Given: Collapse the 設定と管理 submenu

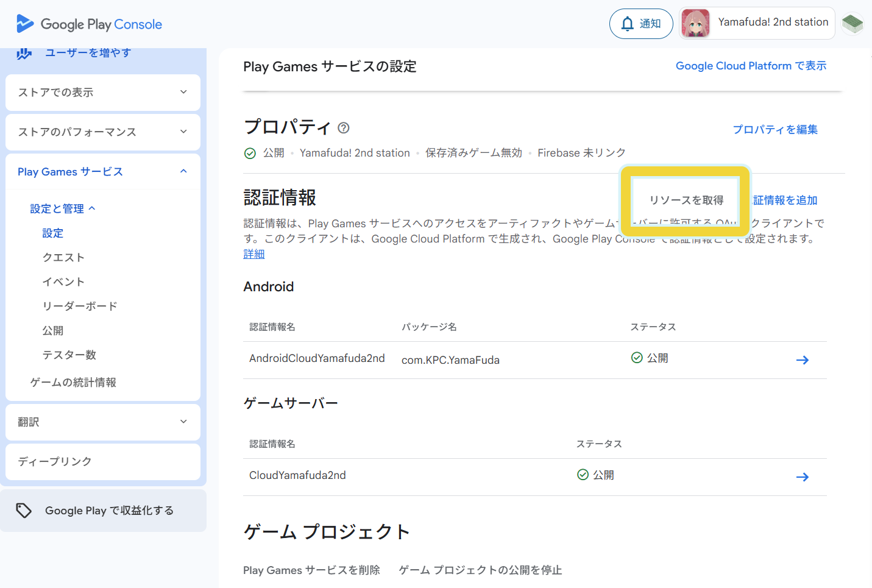Looking at the screenshot, I should pyautogui.click(x=63, y=209).
